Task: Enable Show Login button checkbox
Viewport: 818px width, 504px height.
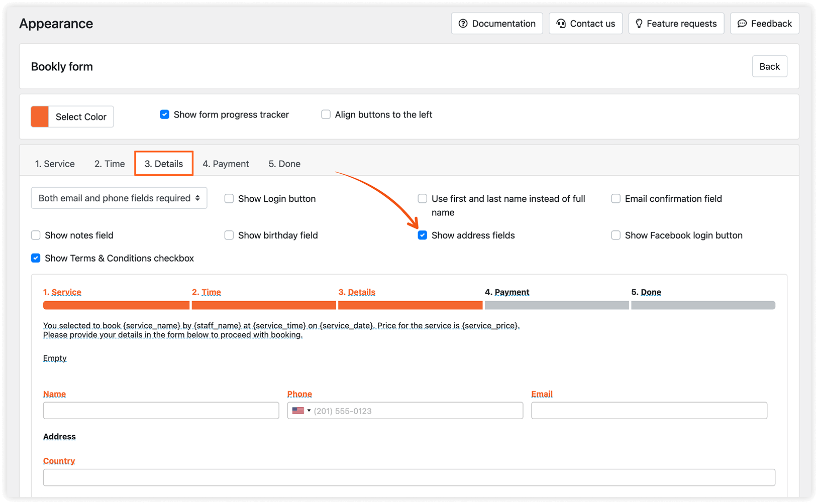Action: point(229,198)
